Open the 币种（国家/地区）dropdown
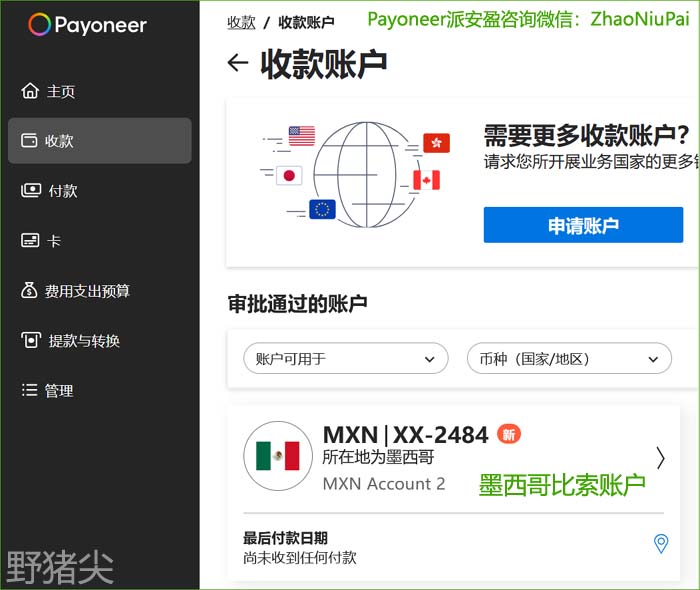Viewport: 700px width, 590px height. 569,358
